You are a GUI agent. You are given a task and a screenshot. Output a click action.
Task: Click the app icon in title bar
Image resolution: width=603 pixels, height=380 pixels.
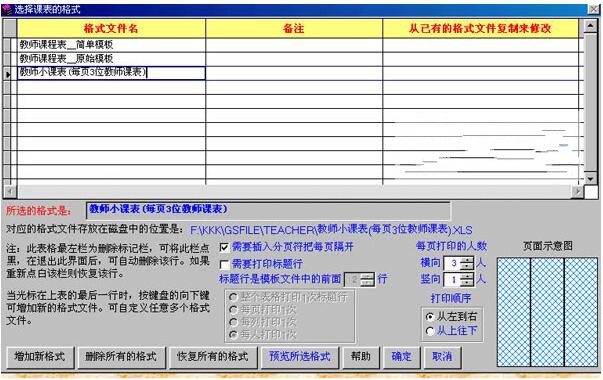pyautogui.click(x=7, y=9)
